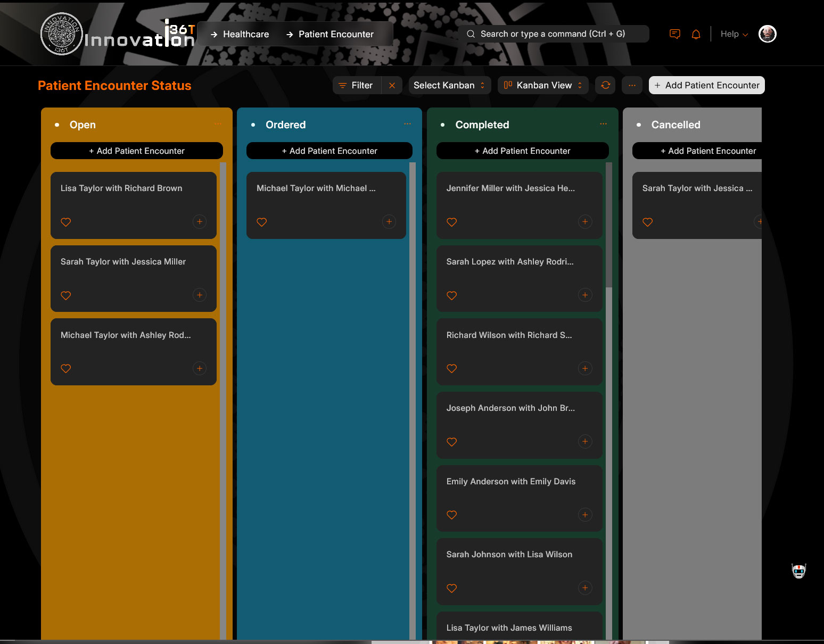The image size is (824, 644).
Task: Toggle heart on Emily Anderson with Emily Davis
Action: [452, 515]
